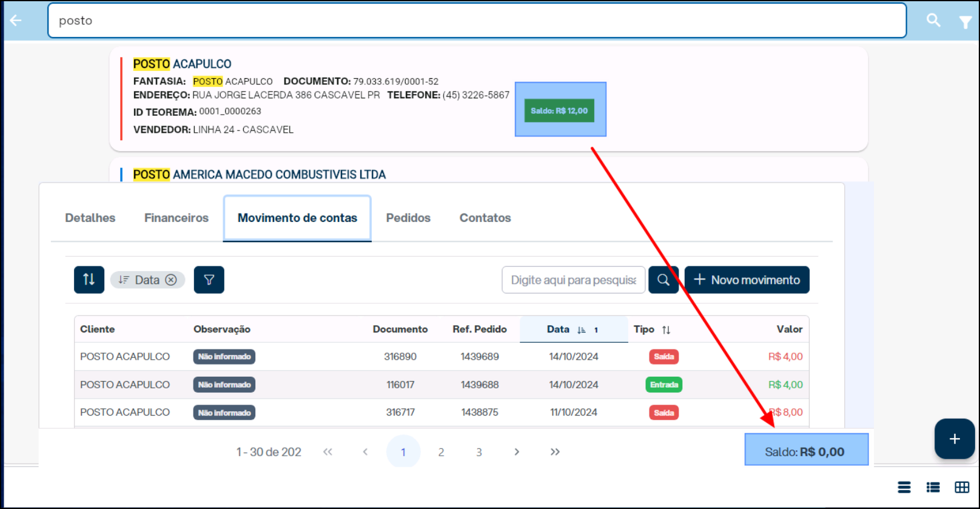This screenshot has height=509, width=980.
Task: Go to page 2
Action: pyautogui.click(x=441, y=452)
